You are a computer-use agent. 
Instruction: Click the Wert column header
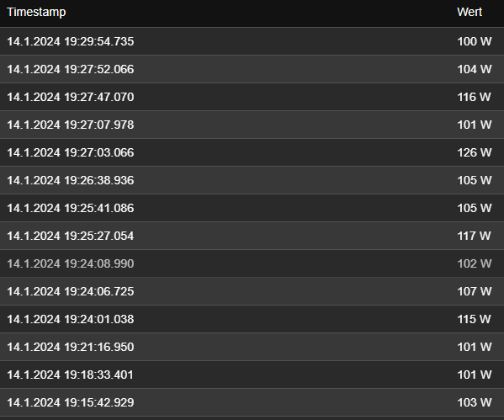(470, 13)
